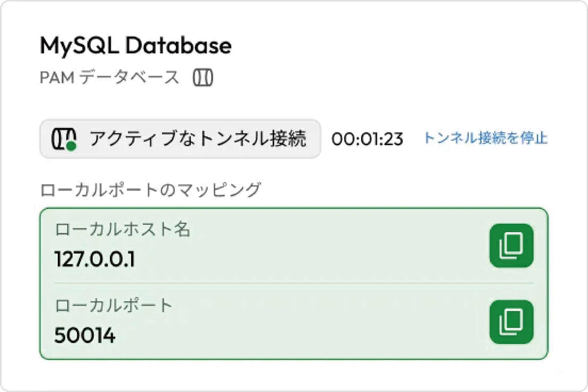Copy the local port 50014

tap(511, 322)
